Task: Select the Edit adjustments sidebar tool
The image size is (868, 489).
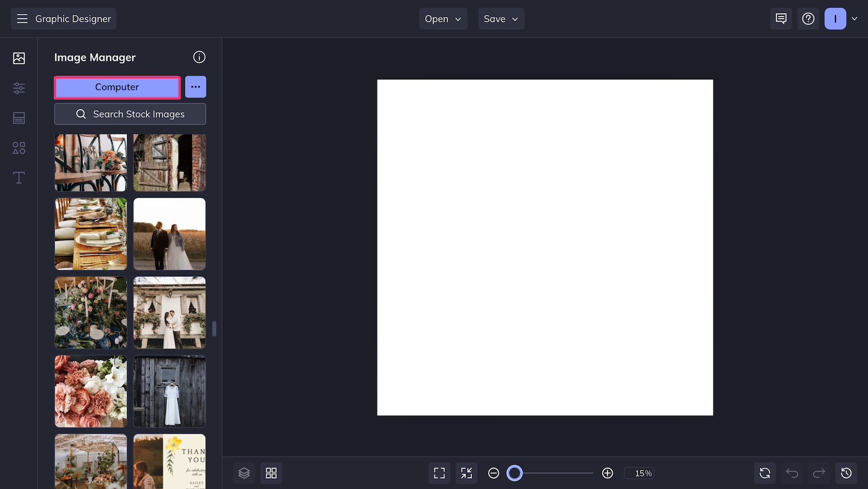Action: [18, 88]
